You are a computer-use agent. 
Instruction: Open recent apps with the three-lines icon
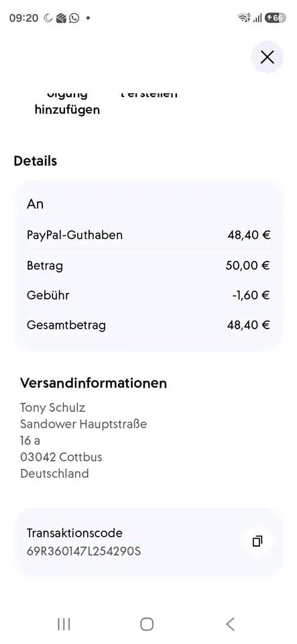click(x=64, y=624)
